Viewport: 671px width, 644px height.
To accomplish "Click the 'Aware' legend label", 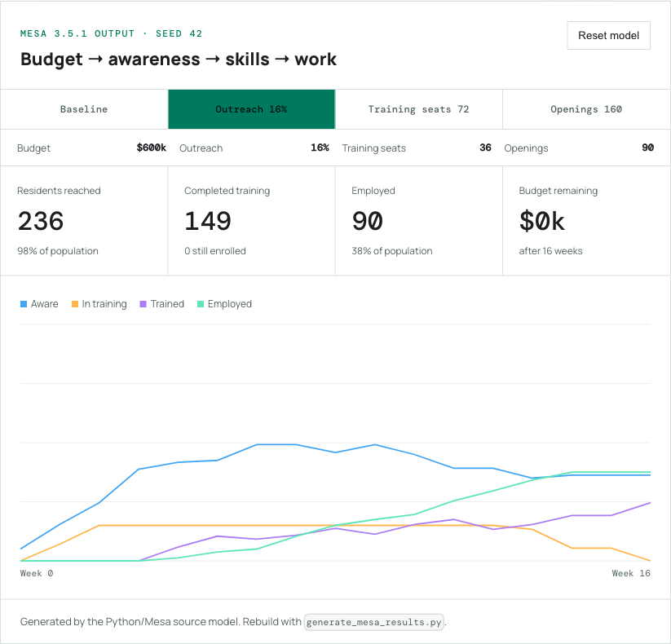I will pyautogui.click(x=45, y=304).
